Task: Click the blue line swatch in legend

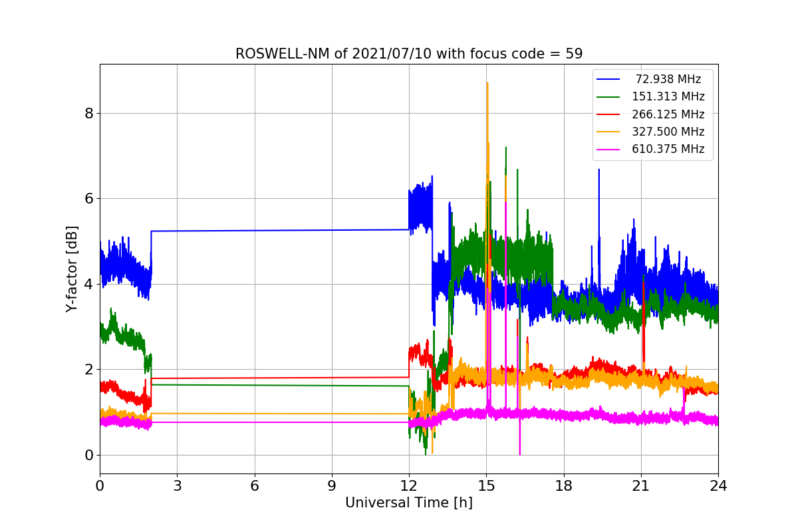Action: tap(608, 80)
